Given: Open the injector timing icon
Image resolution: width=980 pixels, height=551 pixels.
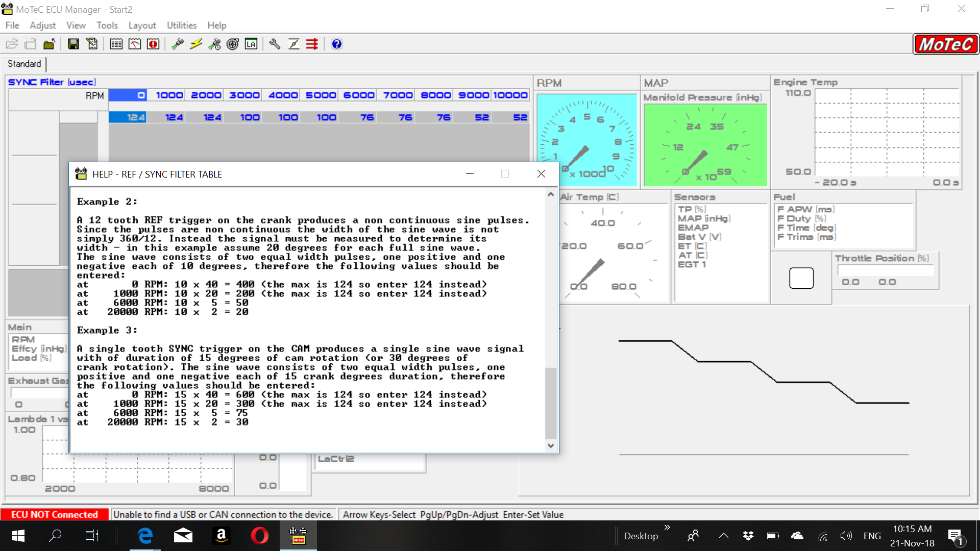Looking at the screenshot, I should pyautogui.click(x=214, y=44).
